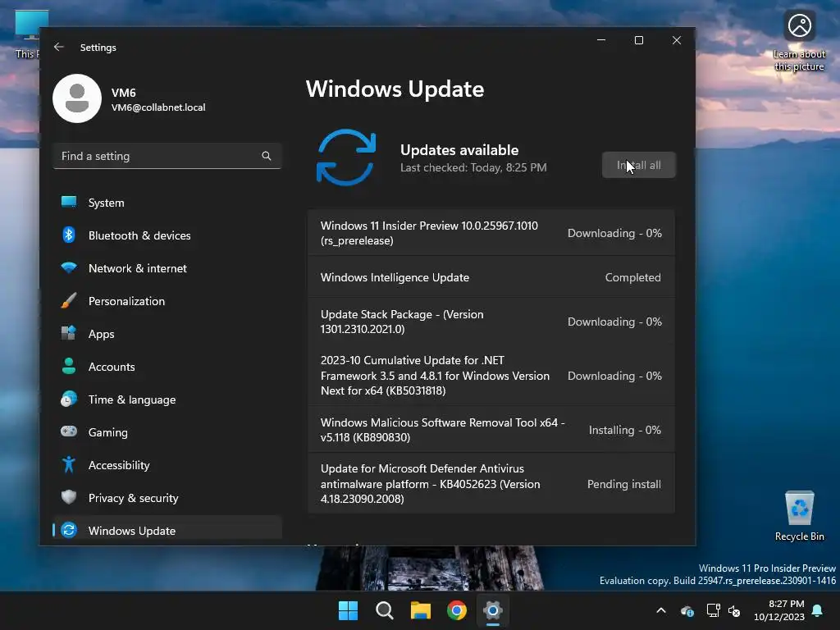Click the Windows Intelligence Update row
840x630 pixels.
[x=491, y=277]
